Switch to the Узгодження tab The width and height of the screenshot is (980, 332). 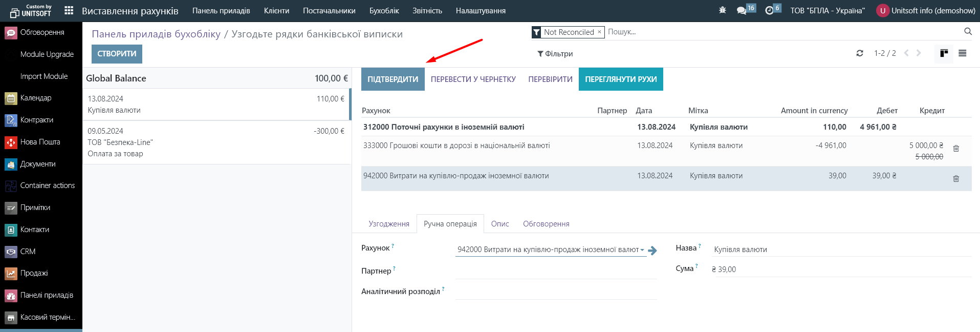(x=389, y=224)
